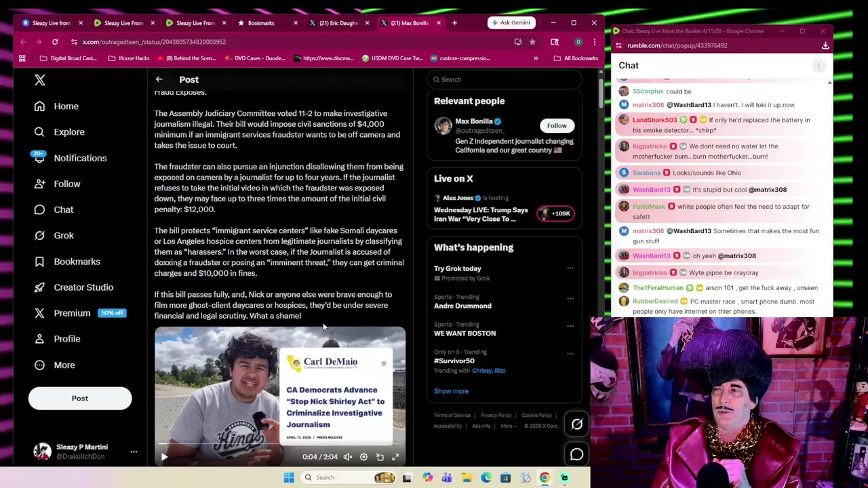Screen dimensions: 868x488
Task: Click the Follow item in the sidebar
Action: [57, 184]
